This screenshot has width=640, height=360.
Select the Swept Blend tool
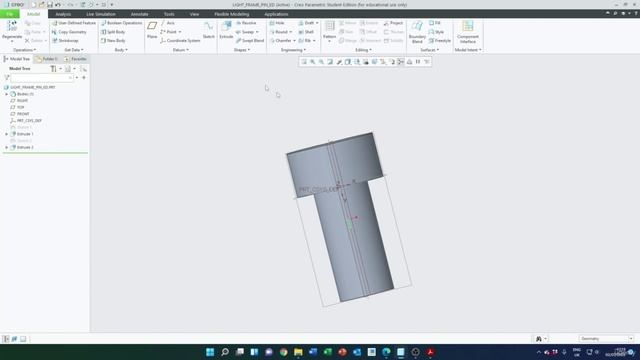coord(250,41)
